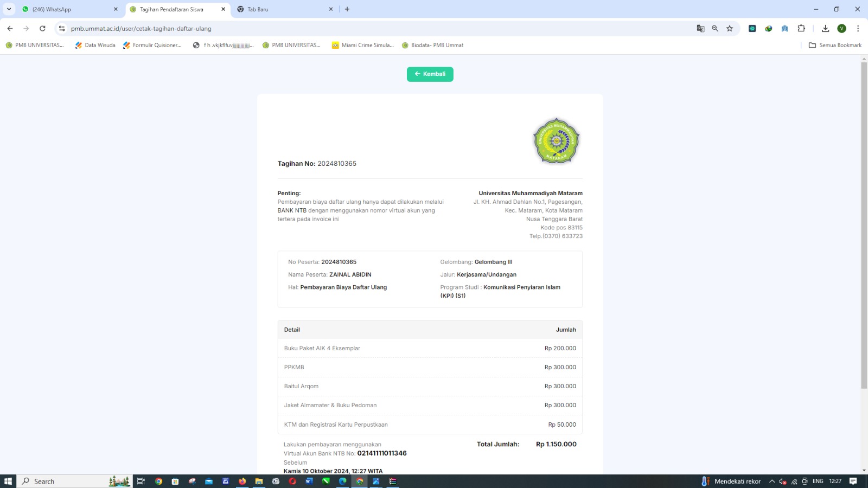This screenshot has width=868, height=488.
Task: Open the Data Wisuda bookmark
Action: click(95, 46)
